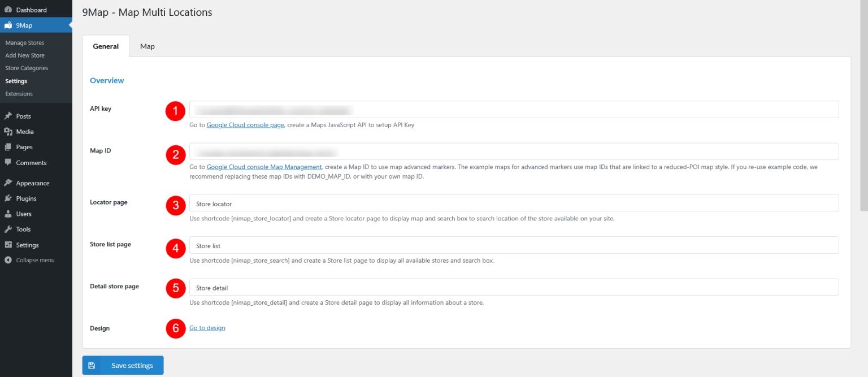Open the Plugins section
868x377 pixels.
point(25,198)
